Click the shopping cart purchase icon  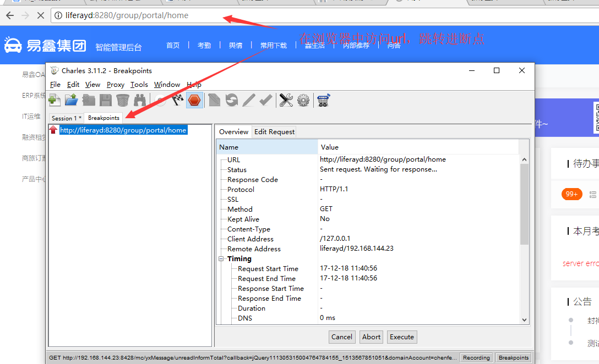[323, 101]
